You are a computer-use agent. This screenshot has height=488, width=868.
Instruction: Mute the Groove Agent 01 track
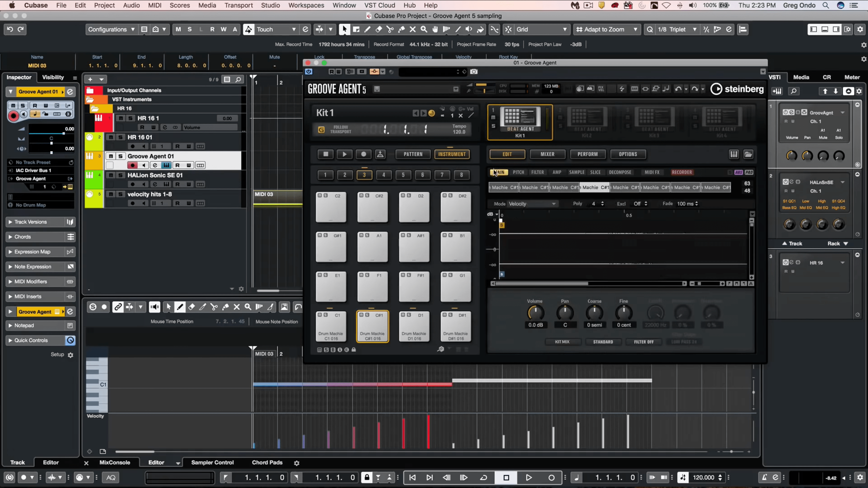coord(111,156)
